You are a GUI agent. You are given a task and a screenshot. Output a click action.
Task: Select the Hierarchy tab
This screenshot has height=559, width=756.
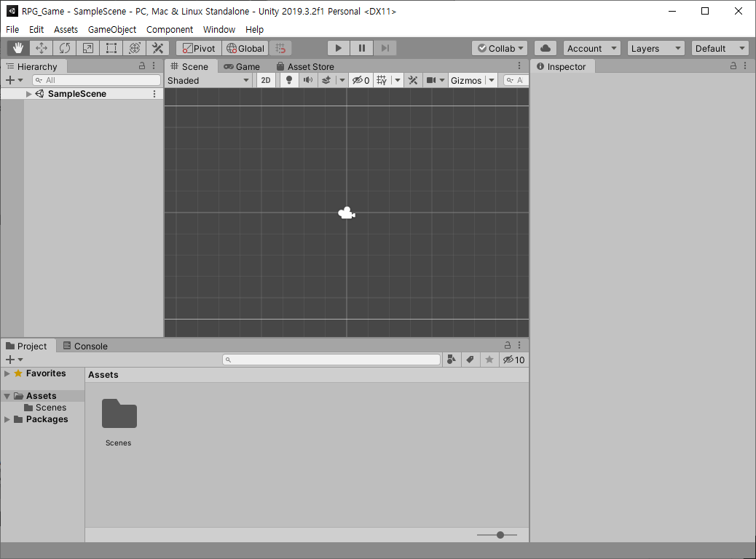[x=32, y=66]
